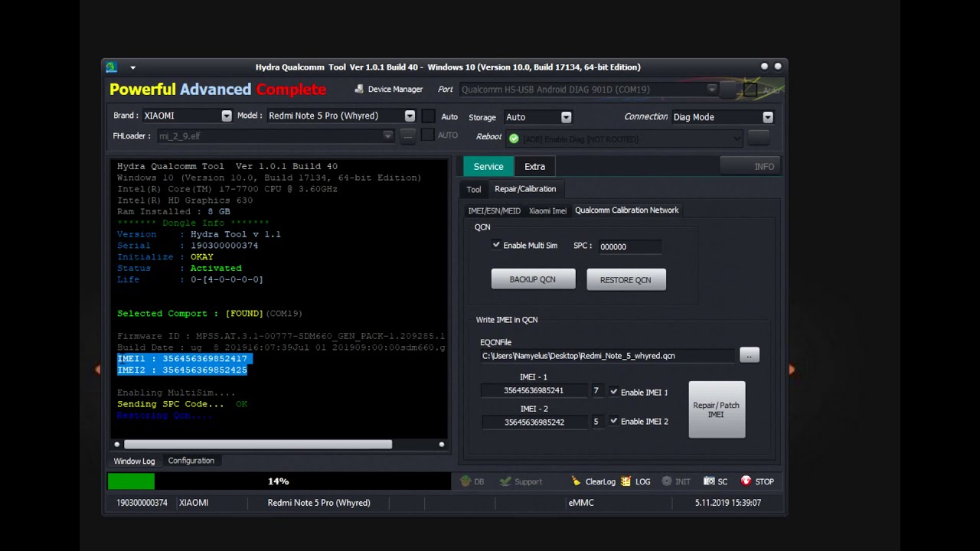This screenshot has height=551, width=980.
Task: Click the Selected Comport log line
Action: point(209,313)
